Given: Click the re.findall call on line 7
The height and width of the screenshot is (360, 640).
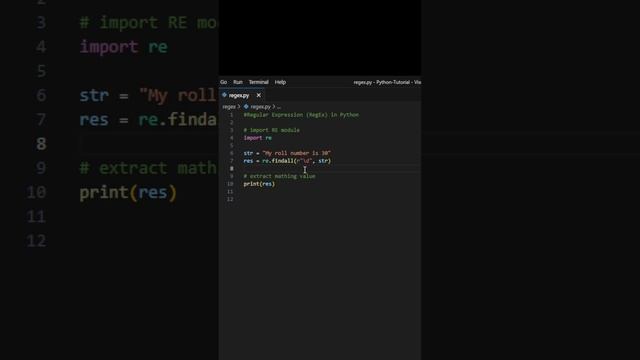Looking at the screenshot, I should point(296,161).
